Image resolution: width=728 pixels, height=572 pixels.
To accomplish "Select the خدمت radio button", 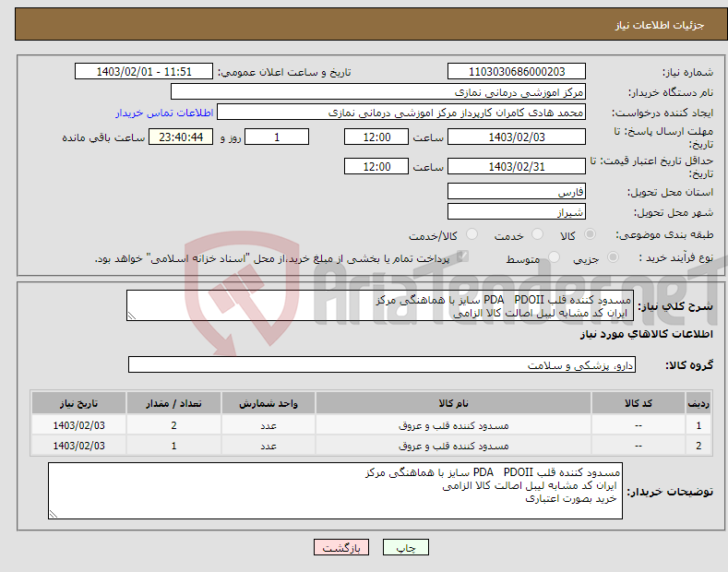I will click(x=537, y=234).
